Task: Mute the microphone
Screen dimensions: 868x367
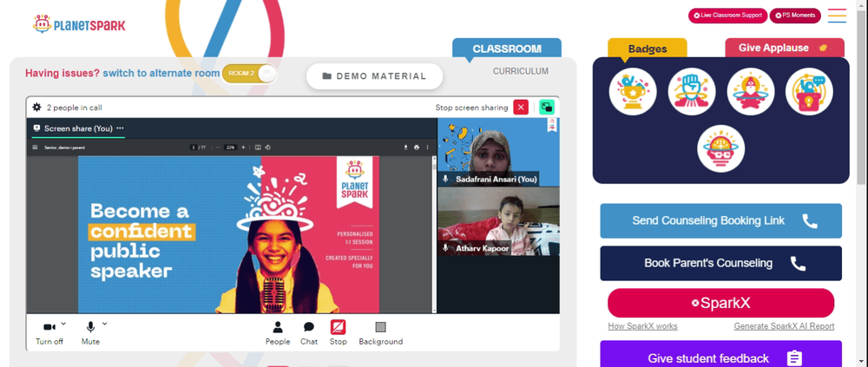Action: [90, 333]
